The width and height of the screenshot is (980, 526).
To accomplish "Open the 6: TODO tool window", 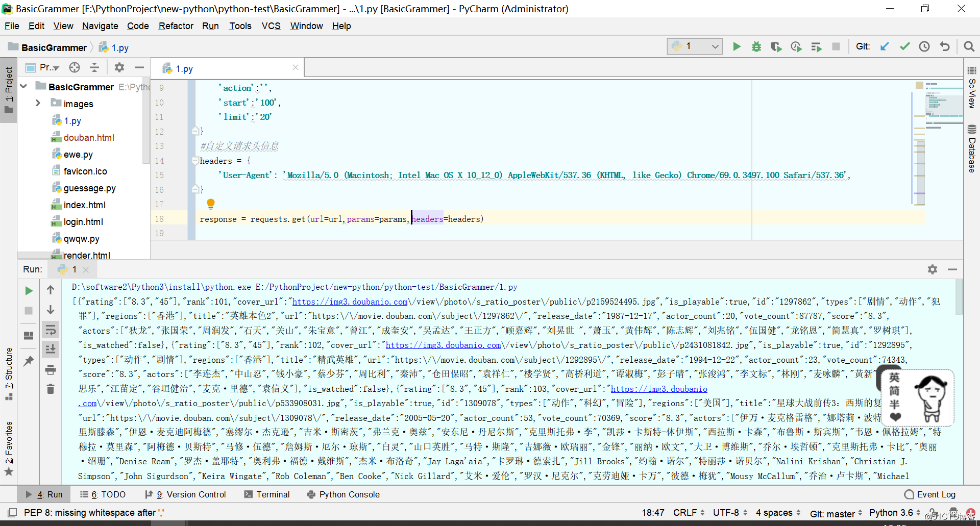I will tap(103, 494).
